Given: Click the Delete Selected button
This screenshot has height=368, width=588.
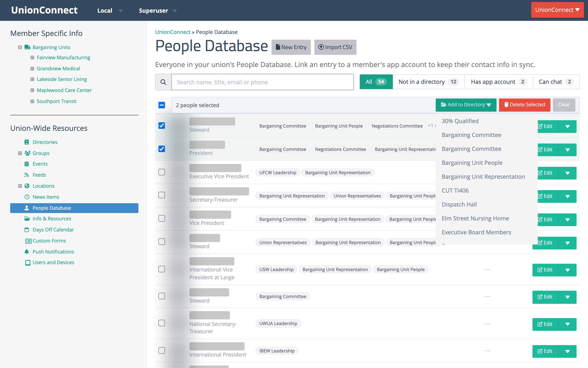Looking at the screenshot, I should coord(525,105).
